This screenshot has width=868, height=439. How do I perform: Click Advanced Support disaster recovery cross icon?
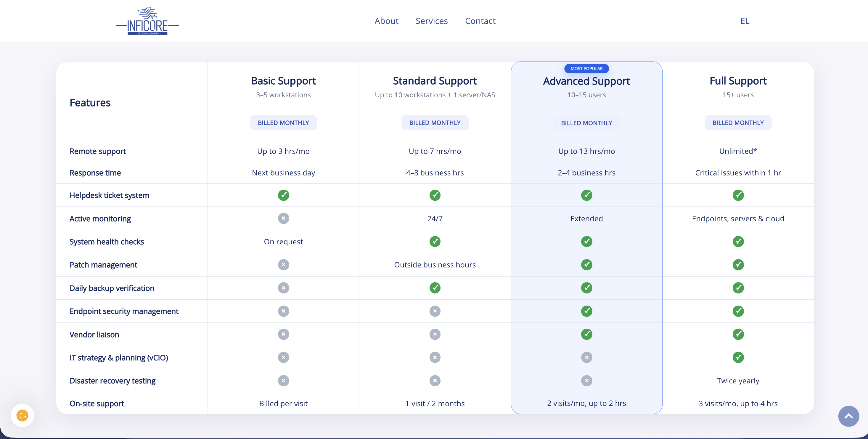tap(586, 381)
